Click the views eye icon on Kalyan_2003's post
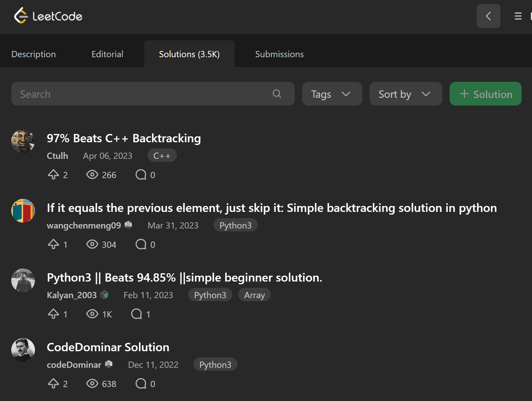Image resolution: width=532 pixels, height=401 pixels. point(92,314)
